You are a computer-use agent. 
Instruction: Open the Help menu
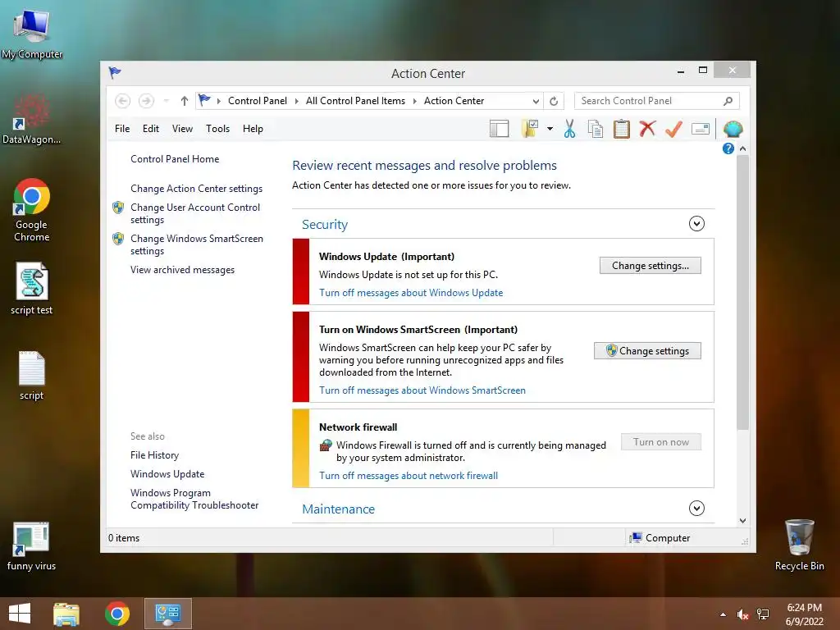pos(253,129)
